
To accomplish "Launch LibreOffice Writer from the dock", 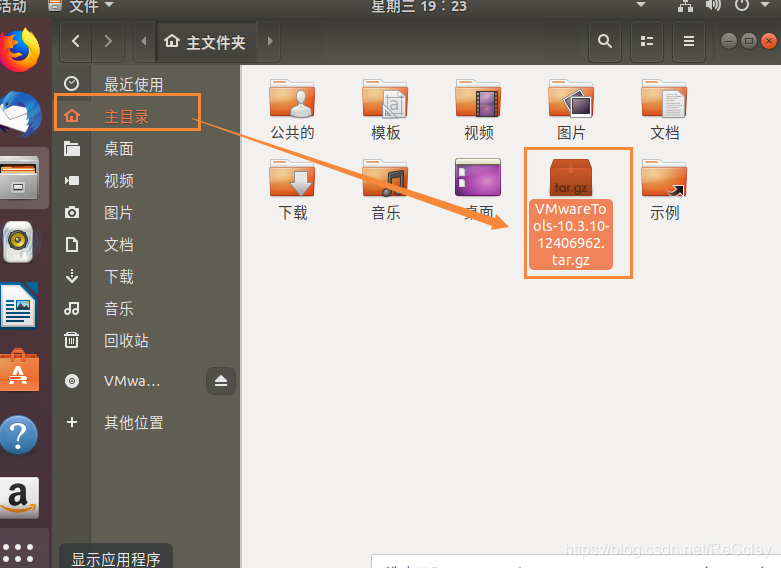I will coord(19,306).
